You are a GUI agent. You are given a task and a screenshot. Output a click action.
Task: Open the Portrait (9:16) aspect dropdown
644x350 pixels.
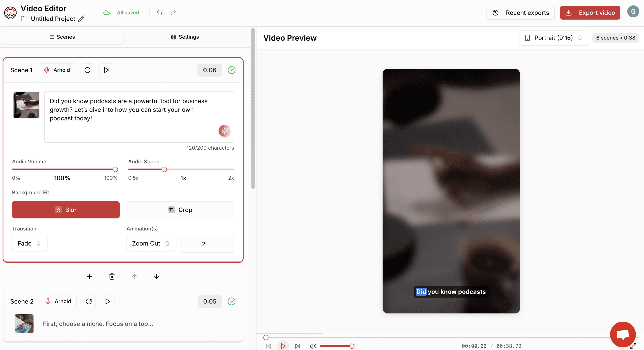coord(554,38)
